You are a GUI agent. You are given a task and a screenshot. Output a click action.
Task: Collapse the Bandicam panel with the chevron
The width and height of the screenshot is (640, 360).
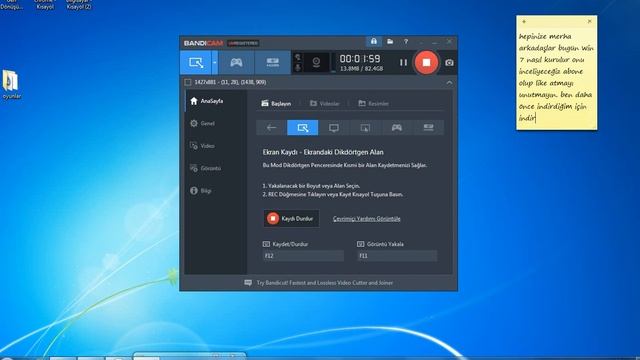point(449,82)
